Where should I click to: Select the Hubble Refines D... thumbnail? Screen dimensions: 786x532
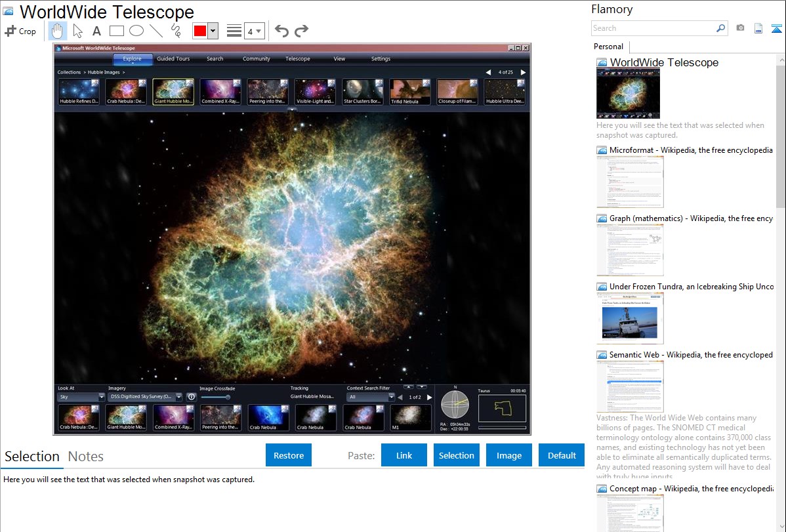[79, 92]
